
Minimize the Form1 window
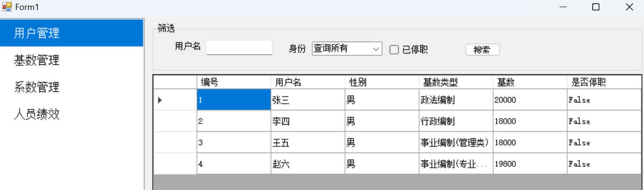(x=563, y=7)
